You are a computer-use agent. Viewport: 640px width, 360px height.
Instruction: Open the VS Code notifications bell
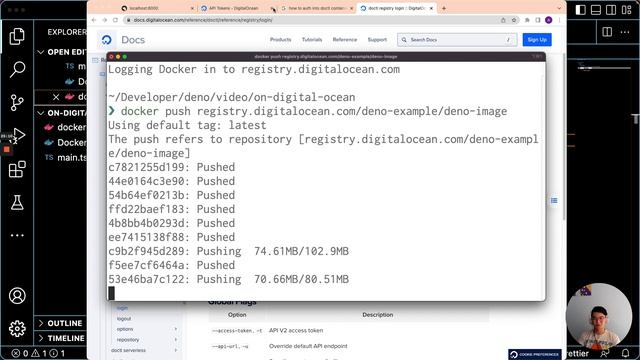coord(625,353)
